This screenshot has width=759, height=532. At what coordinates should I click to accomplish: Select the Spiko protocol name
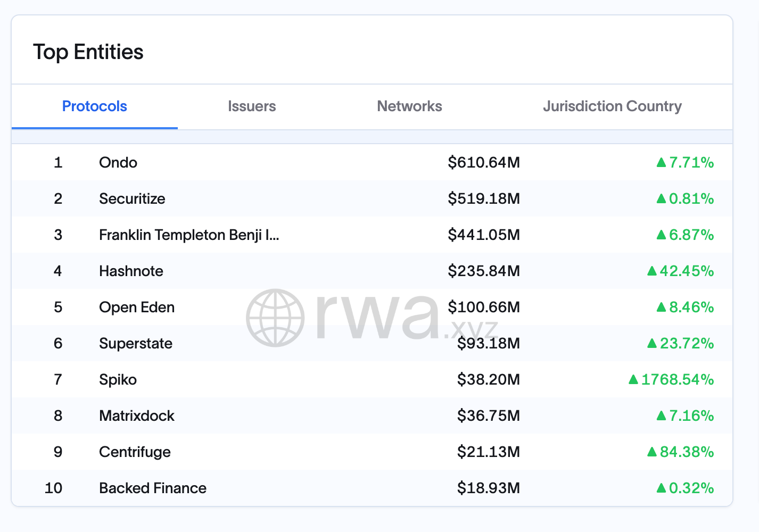click(x=118, y=380)
